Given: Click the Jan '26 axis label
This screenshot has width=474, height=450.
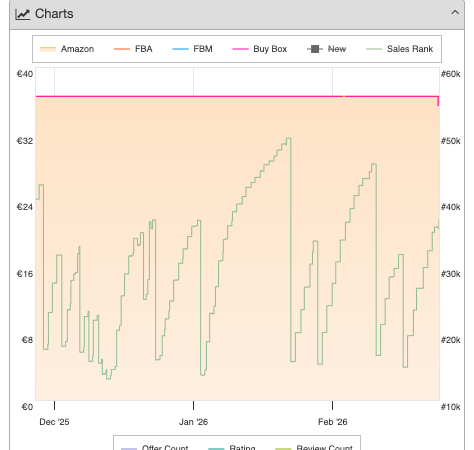Looking at the screenshot, I should tap(193, 422).
